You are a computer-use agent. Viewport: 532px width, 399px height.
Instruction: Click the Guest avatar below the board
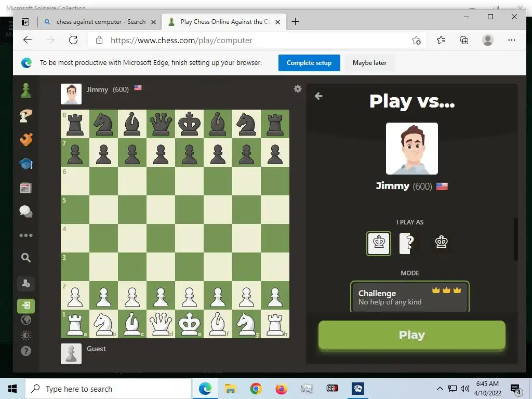coord(71,354)
